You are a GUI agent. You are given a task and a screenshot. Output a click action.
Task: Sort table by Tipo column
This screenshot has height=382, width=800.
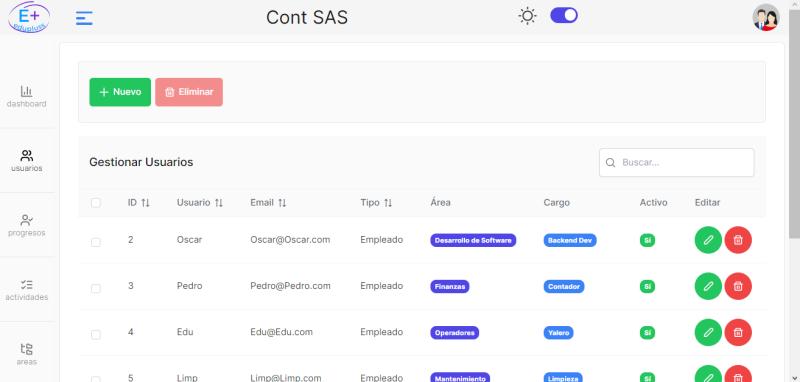point(376,202)
